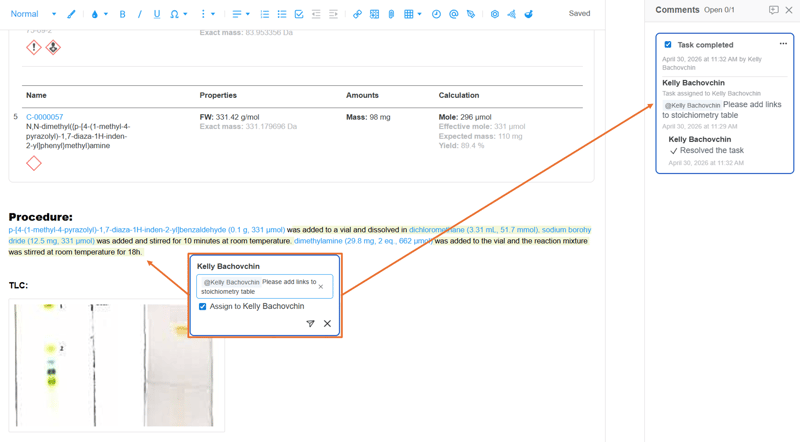
Task: Expand the special characters dropdown arrow
Action: (x=185, y=14)
